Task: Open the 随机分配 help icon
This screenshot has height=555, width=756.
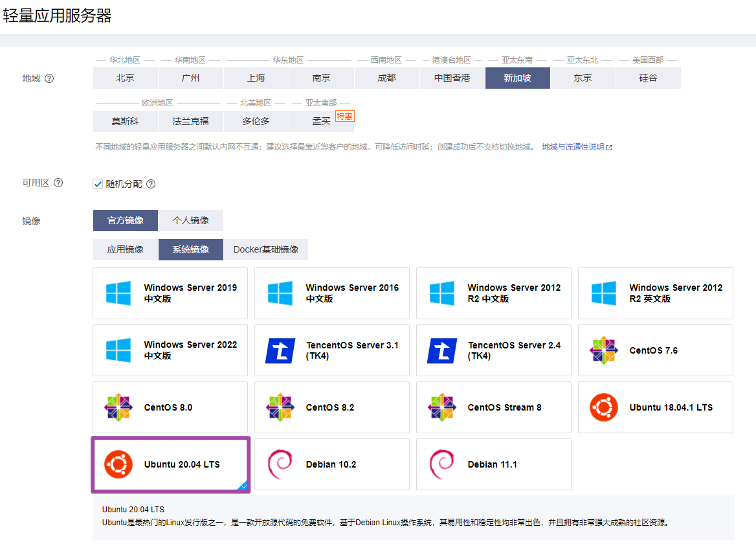Action: pos(150,183)
